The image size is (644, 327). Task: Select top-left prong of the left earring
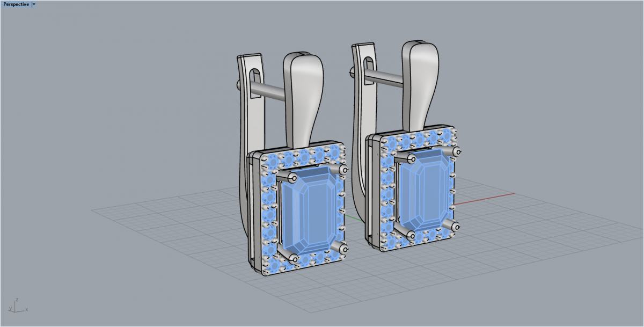293,177
